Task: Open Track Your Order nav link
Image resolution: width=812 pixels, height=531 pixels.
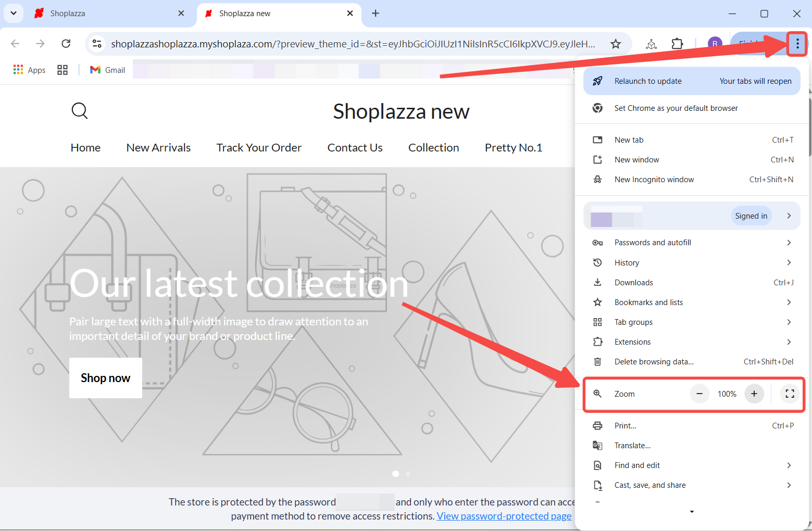Action: pos(259,147)
